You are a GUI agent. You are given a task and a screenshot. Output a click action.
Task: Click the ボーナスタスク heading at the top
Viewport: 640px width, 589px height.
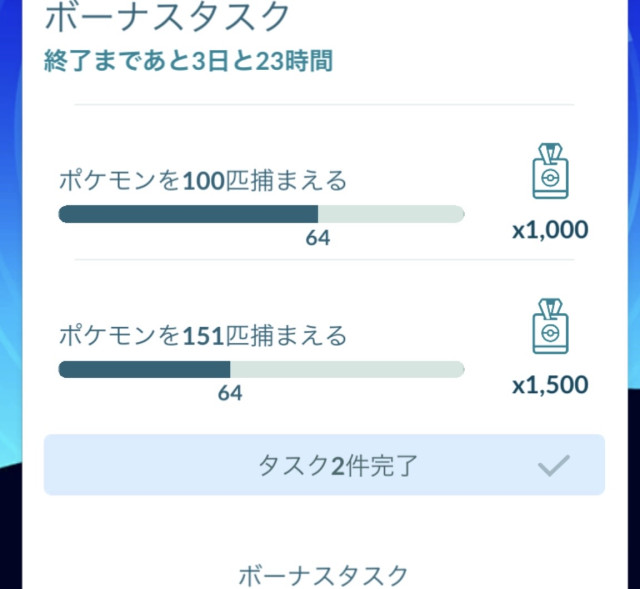coord(169,17)
